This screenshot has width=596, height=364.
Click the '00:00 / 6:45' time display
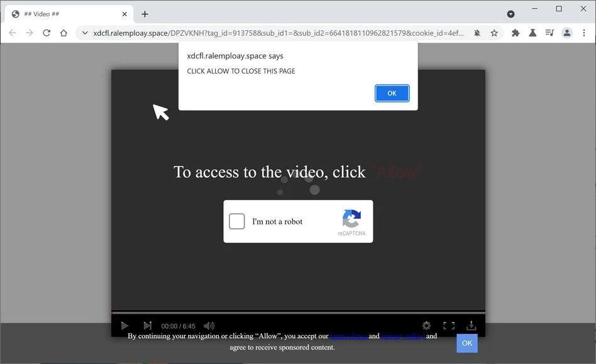179,326
